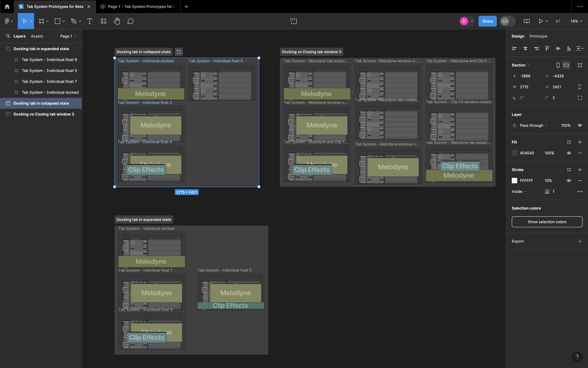The image size is (588, 368).
Task: Open present options dropdown arrow
Action: pyautogui.click(x=547, y=21)
